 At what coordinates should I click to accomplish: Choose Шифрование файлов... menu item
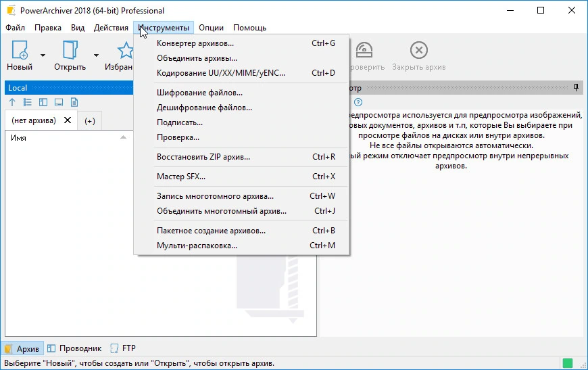[x=241, y=93]
